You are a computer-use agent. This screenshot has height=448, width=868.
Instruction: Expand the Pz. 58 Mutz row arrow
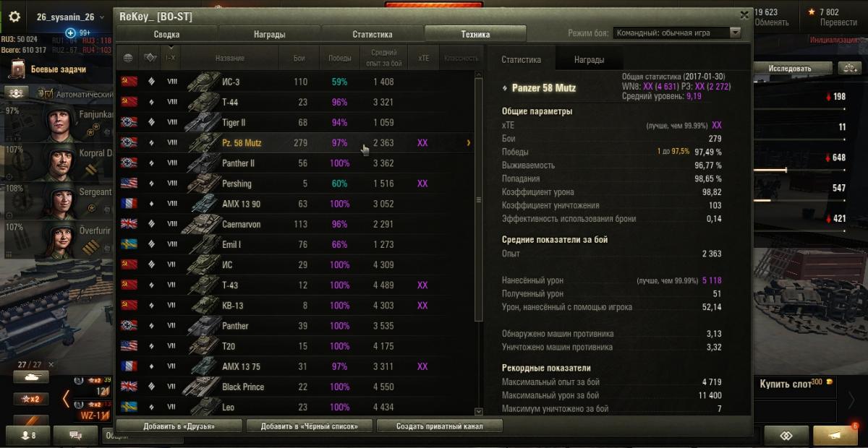pos(469,143)
